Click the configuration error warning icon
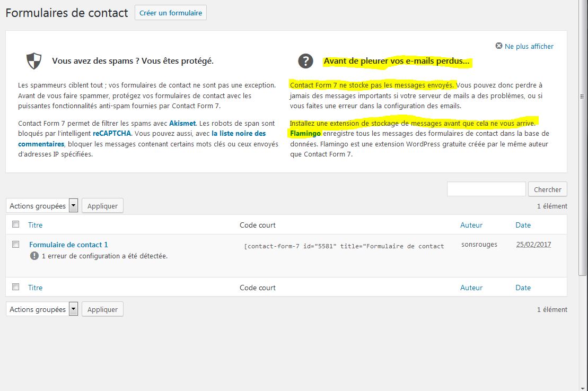The image size is (588, 391). [34, 256]
